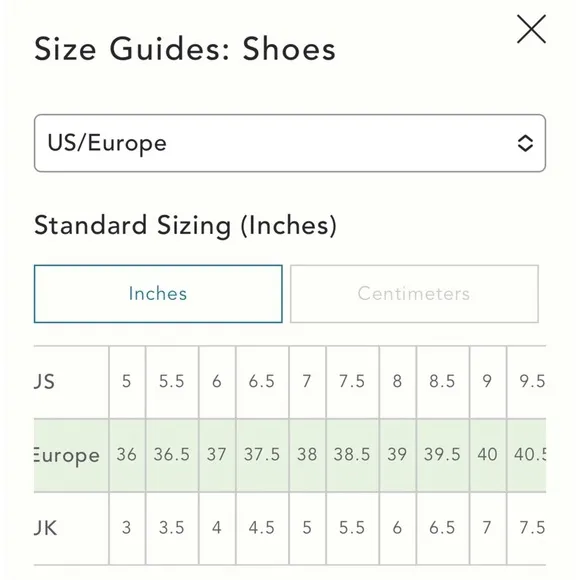The width and height of the screenshot is (580, 580).
Task: Switch to the Inches unit tab
Action: [x=158, y=294]
